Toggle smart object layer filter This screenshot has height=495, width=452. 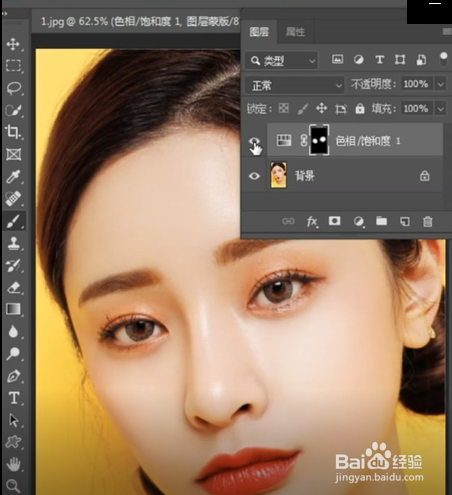pos(421,60)
